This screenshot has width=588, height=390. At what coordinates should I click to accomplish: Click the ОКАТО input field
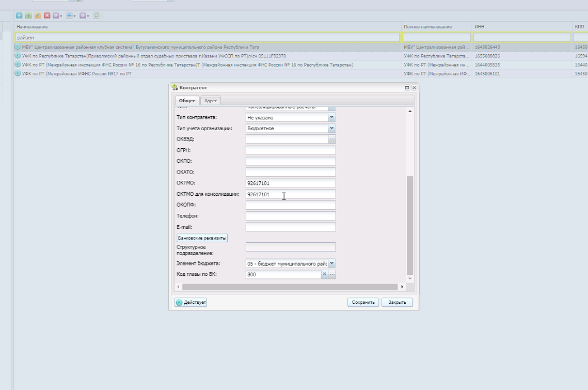coord(291,172)
